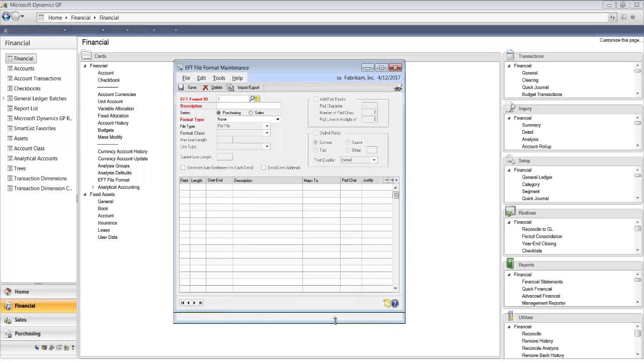Open the Help menu in EFT window
This screenshot has height=362, width=644.
tap(237, 78)
